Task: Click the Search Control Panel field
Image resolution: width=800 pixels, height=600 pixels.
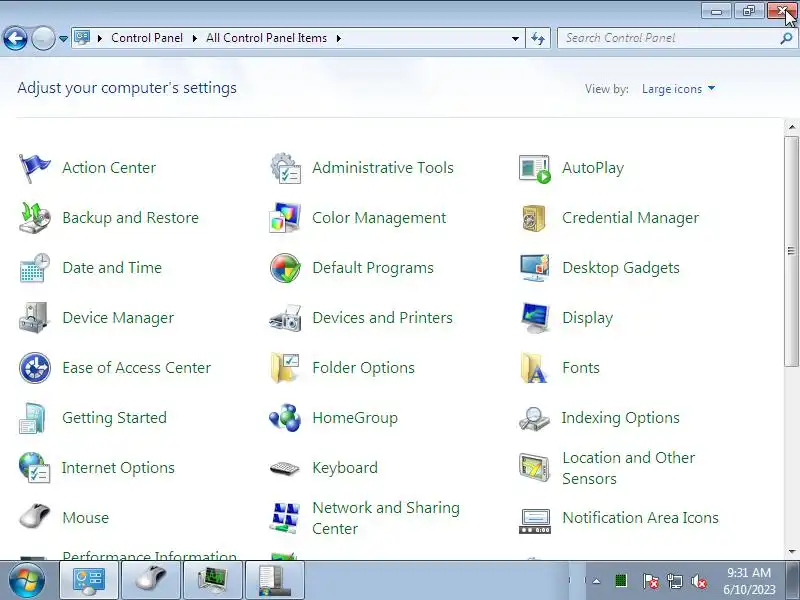Action: [676, 38]
